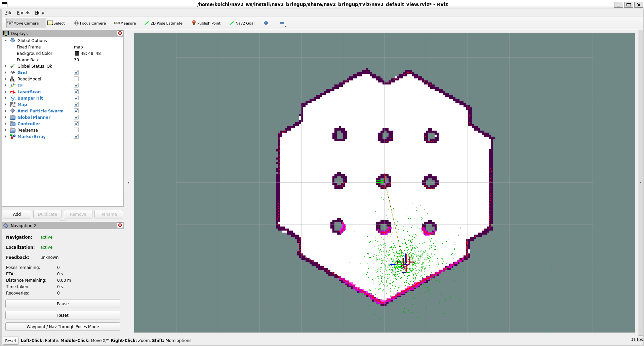The image size is (644, 346).
Task: Select the Bumper Hit tree row label
Action: coord(30,98)
